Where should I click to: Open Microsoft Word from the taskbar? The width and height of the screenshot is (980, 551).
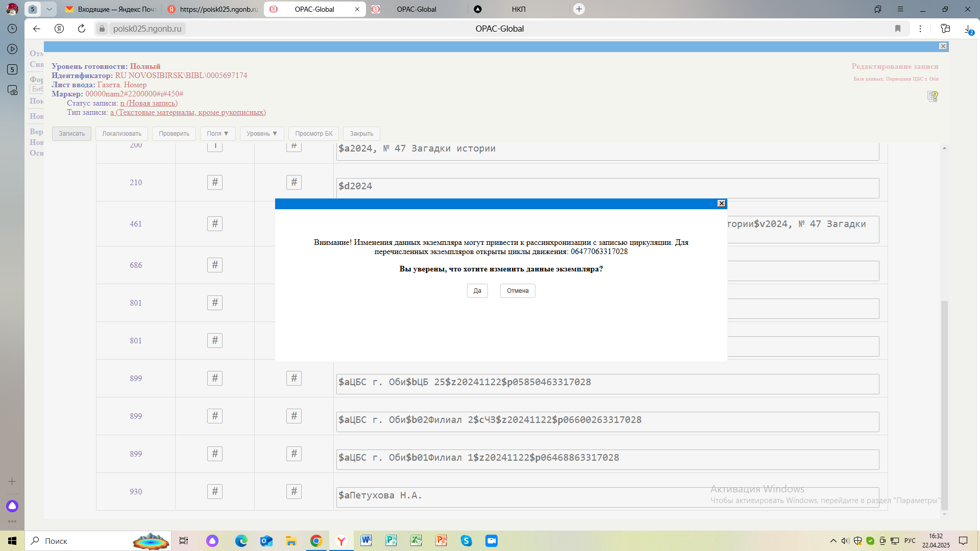click(366, 541)
